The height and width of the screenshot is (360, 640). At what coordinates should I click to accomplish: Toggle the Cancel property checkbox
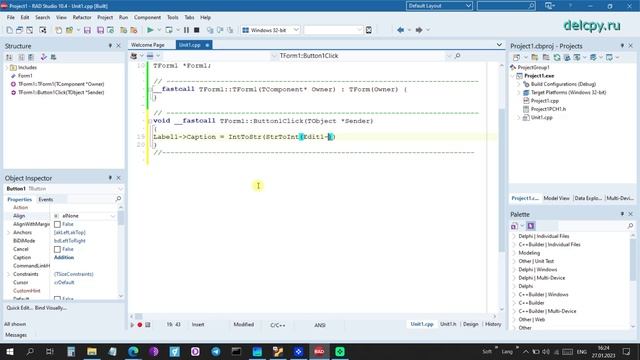57,249
